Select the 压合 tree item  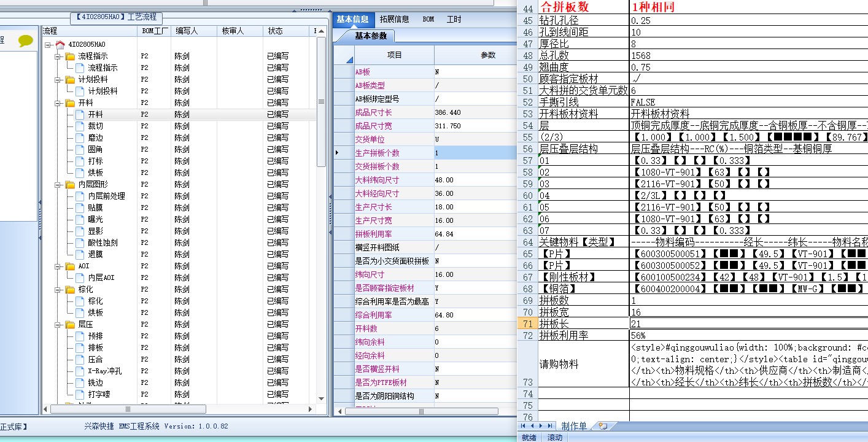tap(95, 359)
